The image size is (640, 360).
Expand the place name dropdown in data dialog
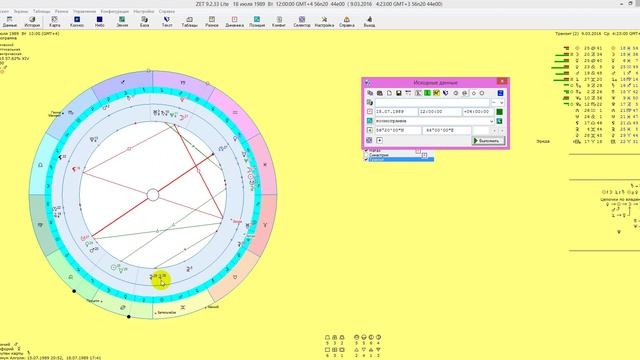[x=491, y=121]
